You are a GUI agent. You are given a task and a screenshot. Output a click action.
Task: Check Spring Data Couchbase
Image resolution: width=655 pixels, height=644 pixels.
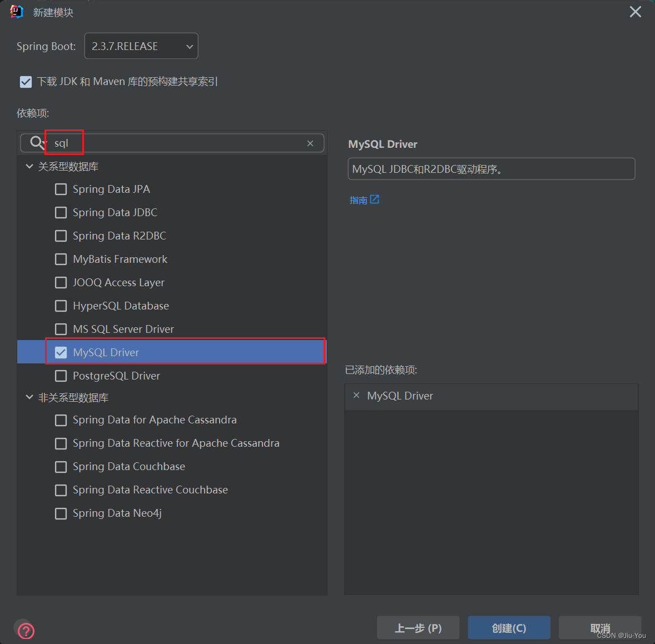pos(61,467)
